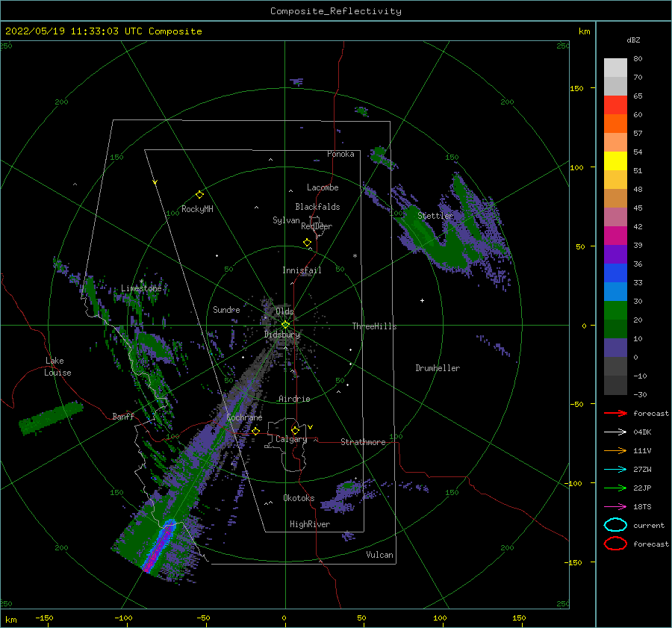Image resolution: width=672 pixels, height=628 pixels.
Task: Select the yellow diamond marker above Calgary label
Action: (x=295, y=430)
